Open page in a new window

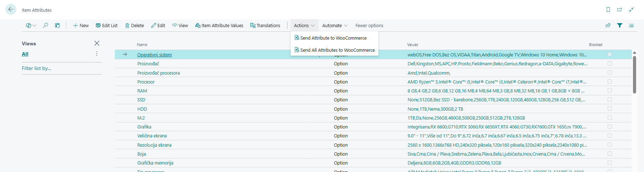(x=620, y=10)
